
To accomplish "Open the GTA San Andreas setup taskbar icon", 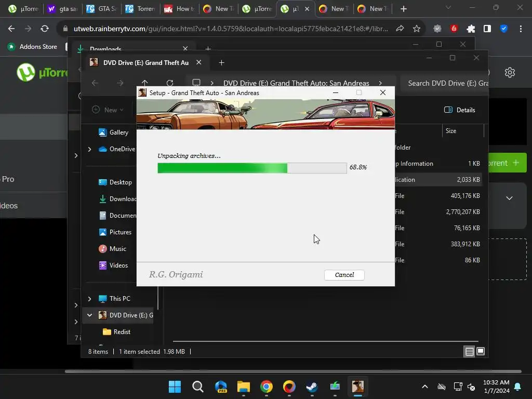I will point(357,387).
